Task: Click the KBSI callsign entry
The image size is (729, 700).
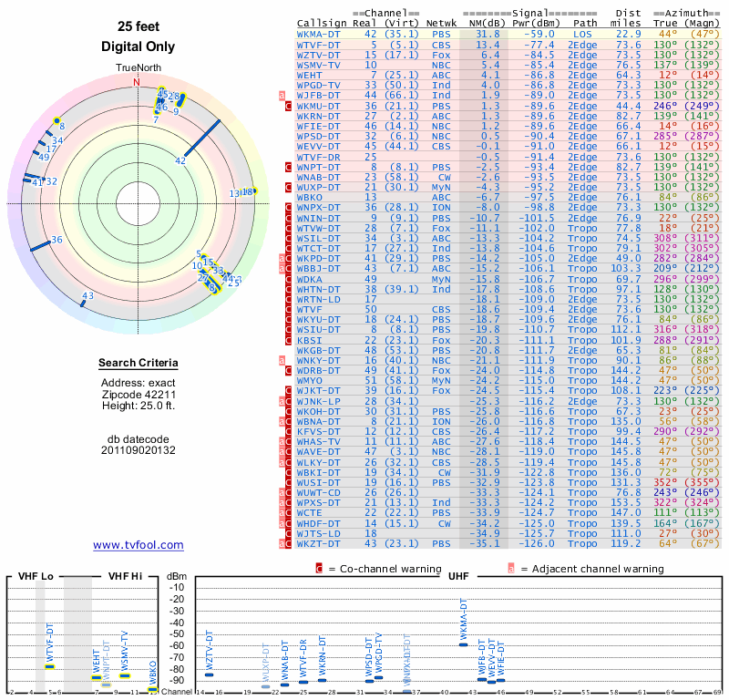Action: [310, 339]
